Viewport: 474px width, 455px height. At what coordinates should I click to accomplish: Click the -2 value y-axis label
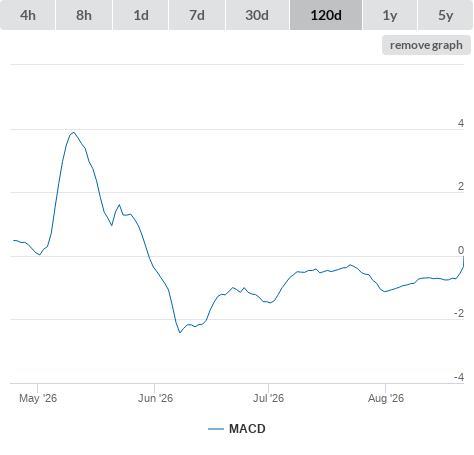click(459, 313)
